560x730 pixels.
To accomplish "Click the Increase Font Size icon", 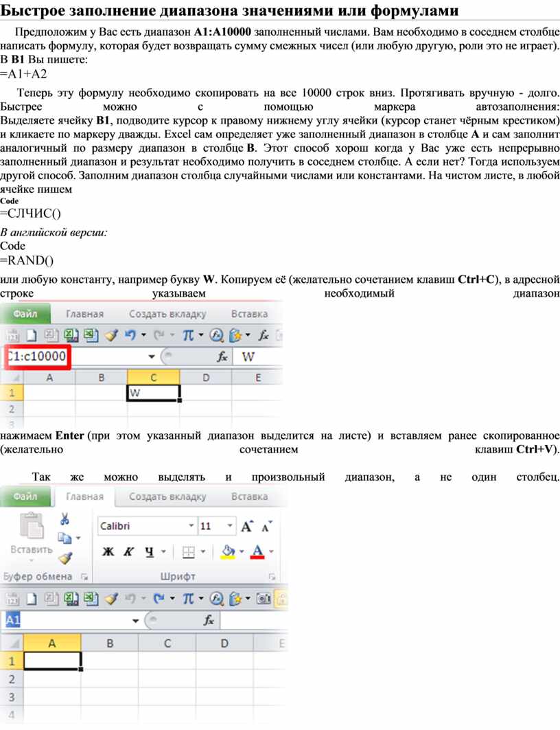I will (x=247, y=527).
